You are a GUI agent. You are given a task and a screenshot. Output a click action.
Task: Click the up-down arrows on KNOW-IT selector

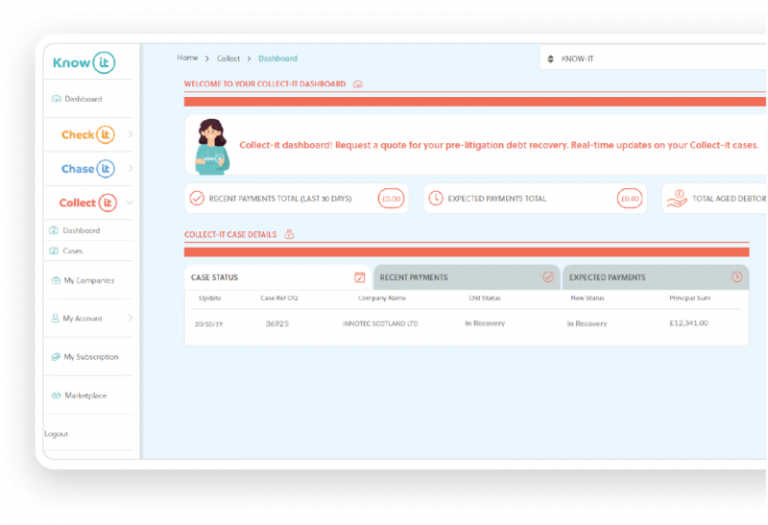click(x=551, y=59)
